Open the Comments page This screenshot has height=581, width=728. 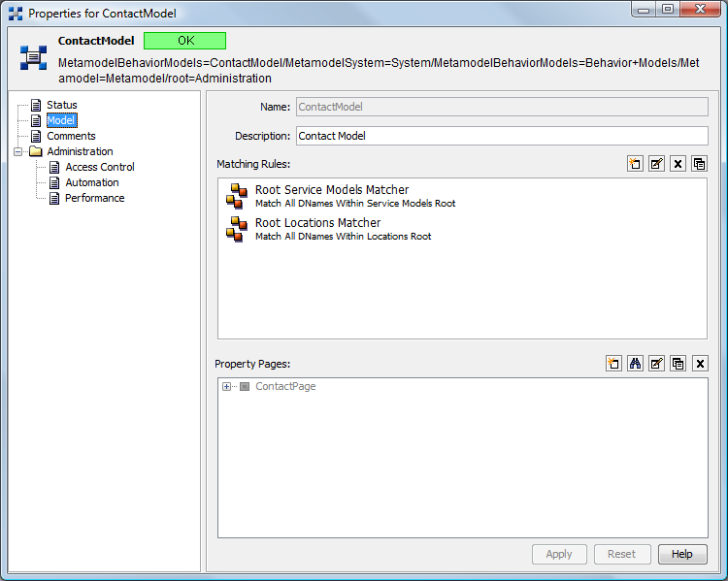click(x=71, y=136)
